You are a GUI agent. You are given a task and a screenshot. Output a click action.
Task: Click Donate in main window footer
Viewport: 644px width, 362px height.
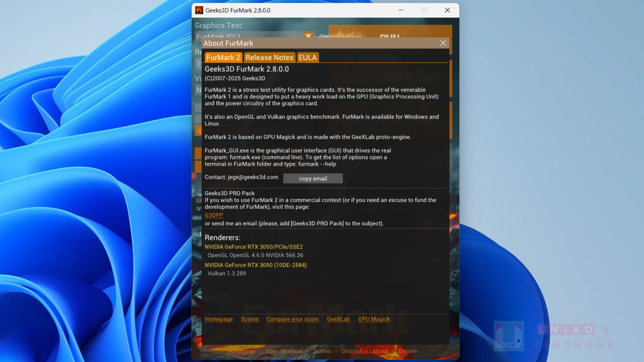tap(408, 351)
